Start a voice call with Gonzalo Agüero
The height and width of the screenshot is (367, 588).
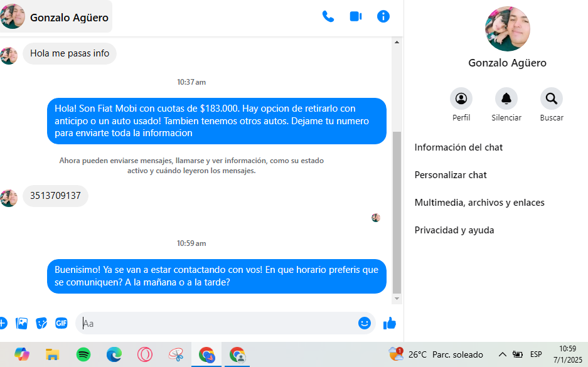(328, 17)
